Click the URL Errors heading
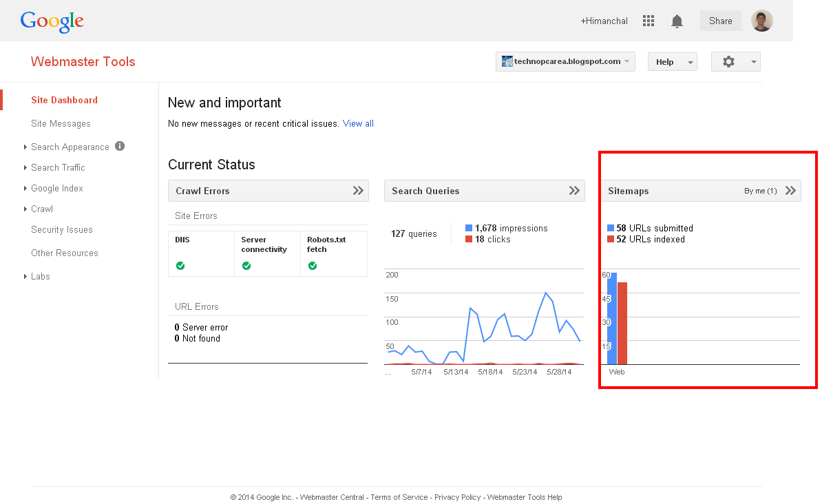 pyautogui.click(x=197, y=307)
